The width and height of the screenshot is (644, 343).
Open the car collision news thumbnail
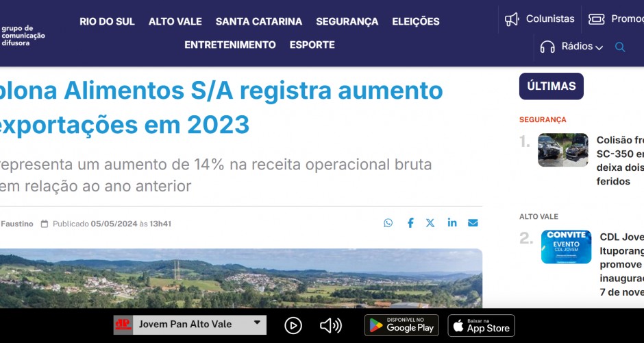click(x=563, y=150)
